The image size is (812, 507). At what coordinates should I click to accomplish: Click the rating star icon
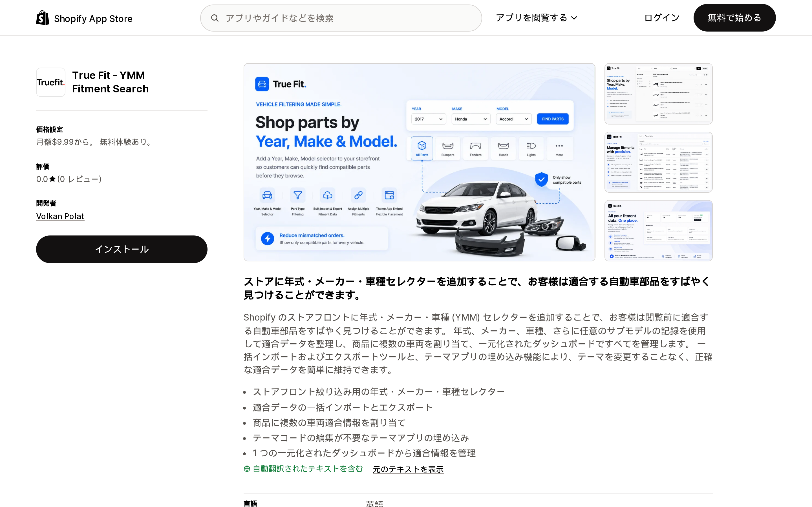(x=52, y=179)
